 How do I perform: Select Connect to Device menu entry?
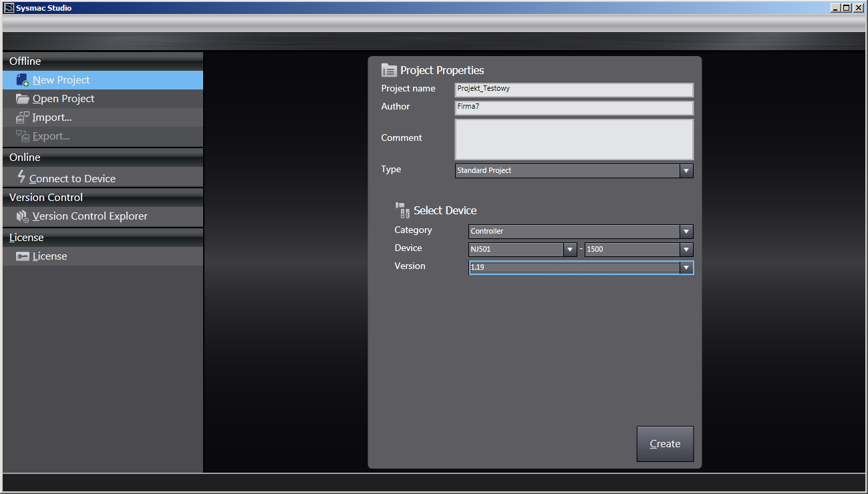(72, 179)
